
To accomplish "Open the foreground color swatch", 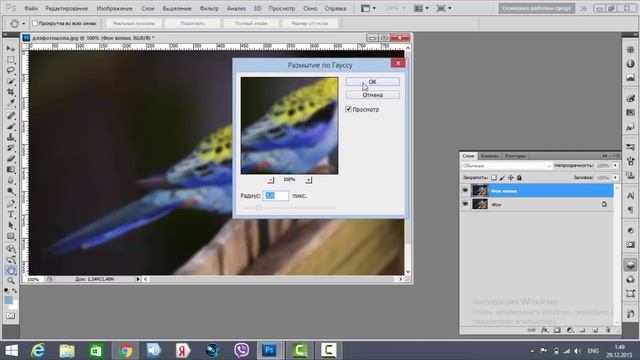I will click(x=9, y=300).
